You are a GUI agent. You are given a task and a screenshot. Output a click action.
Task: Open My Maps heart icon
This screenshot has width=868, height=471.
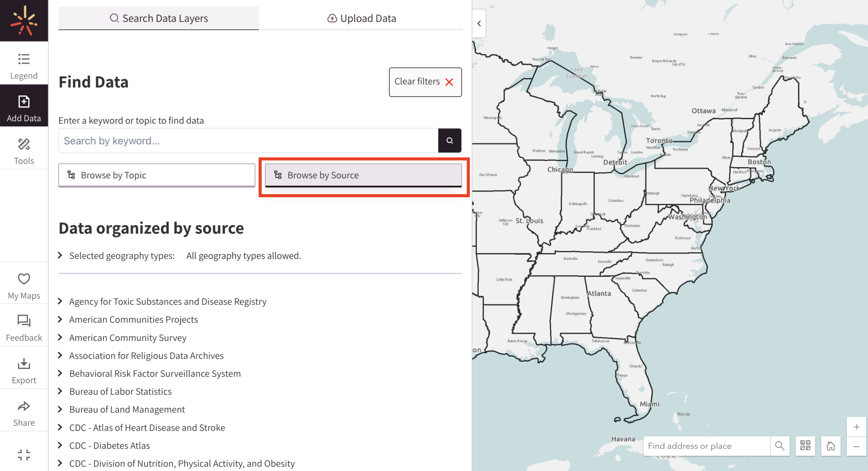24,279
